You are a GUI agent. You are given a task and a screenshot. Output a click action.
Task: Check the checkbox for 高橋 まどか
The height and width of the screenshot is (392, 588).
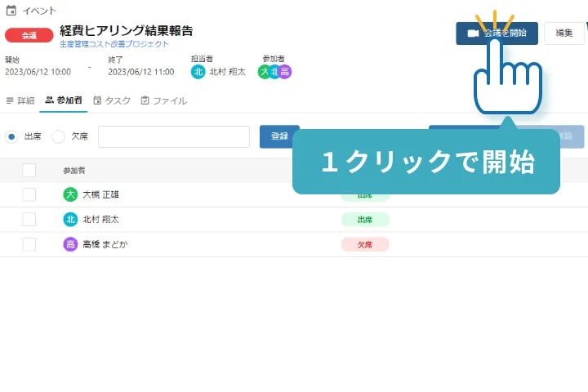[29, 244]
